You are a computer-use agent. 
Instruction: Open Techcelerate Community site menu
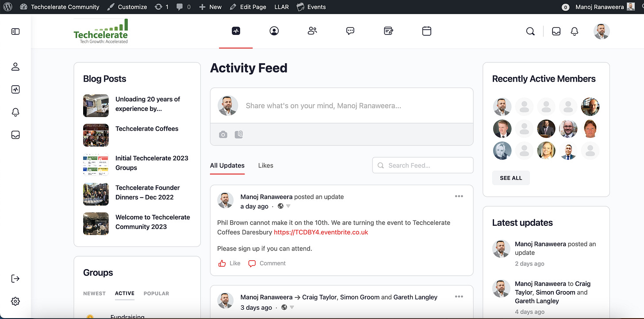60,7
